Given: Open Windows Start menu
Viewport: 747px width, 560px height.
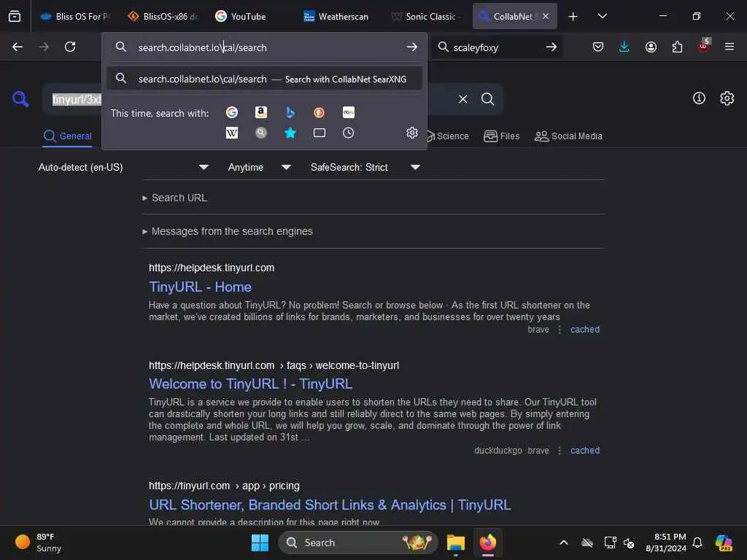Looking at the screenshot, I should [x=260, y=542].
